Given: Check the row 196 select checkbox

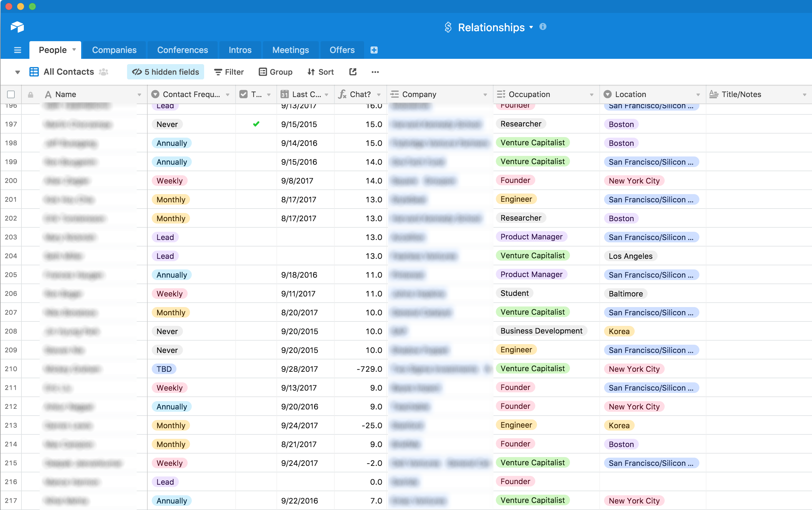Looking at the screenshot, I should [12, 106].
